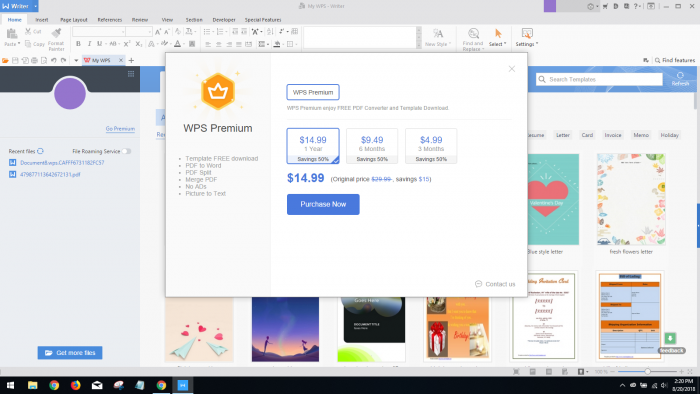Open the Page Layout ribbon tab

pos(74,20)
